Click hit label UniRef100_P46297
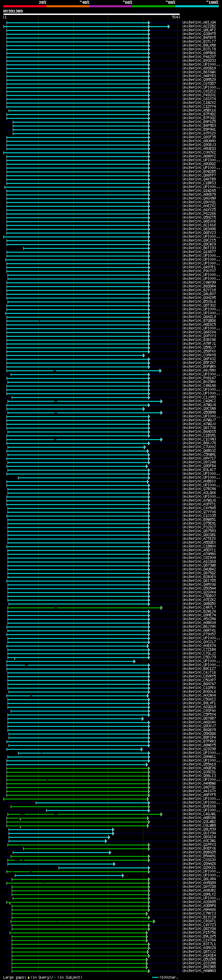 [199, 57]
